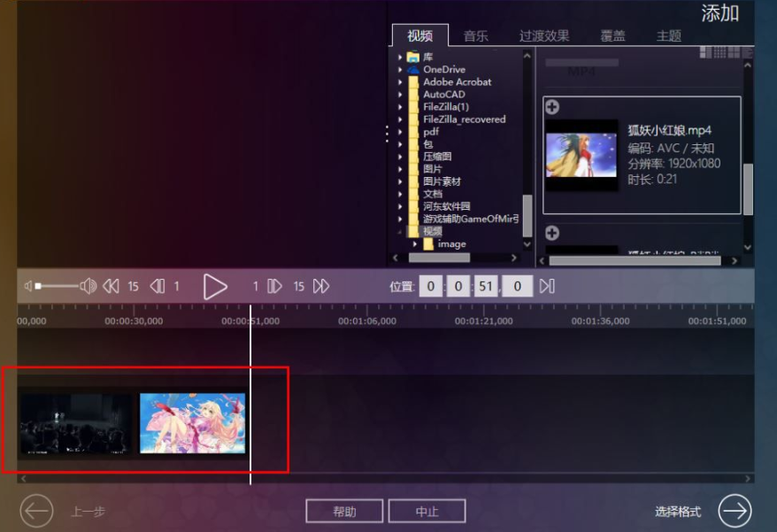Click the 狐妖小红娘.mp4 preview thumbnail
The height and width of the screenshot is (532, 777).
[x=581, y=155]
